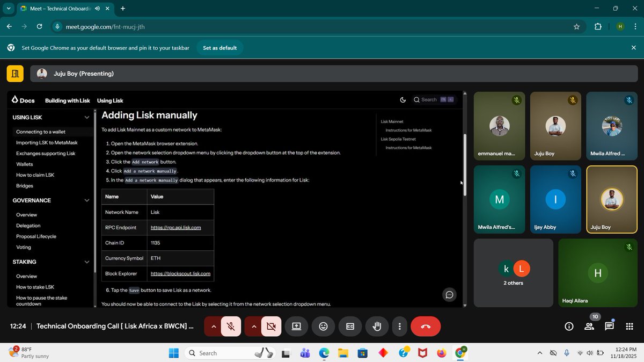Open microphone audio options chevron
This screenshot has height=362, width=644.
pyautogui.click(x=214, y=326)
